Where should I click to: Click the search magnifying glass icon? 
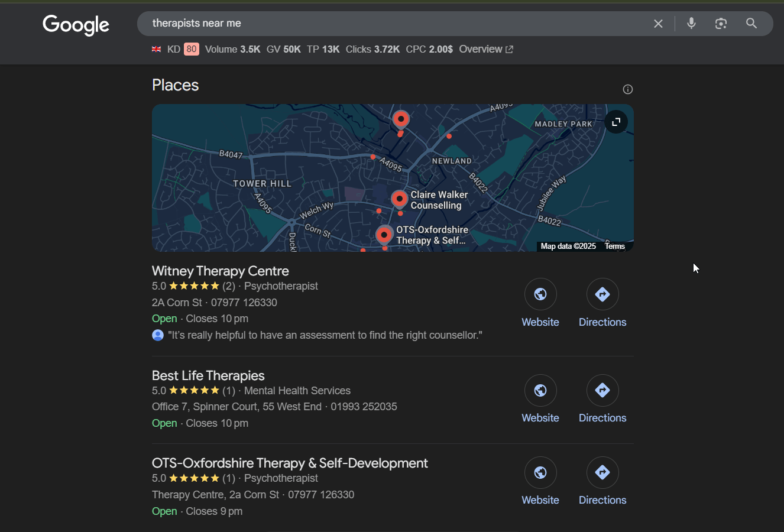[x=751, y=24]
